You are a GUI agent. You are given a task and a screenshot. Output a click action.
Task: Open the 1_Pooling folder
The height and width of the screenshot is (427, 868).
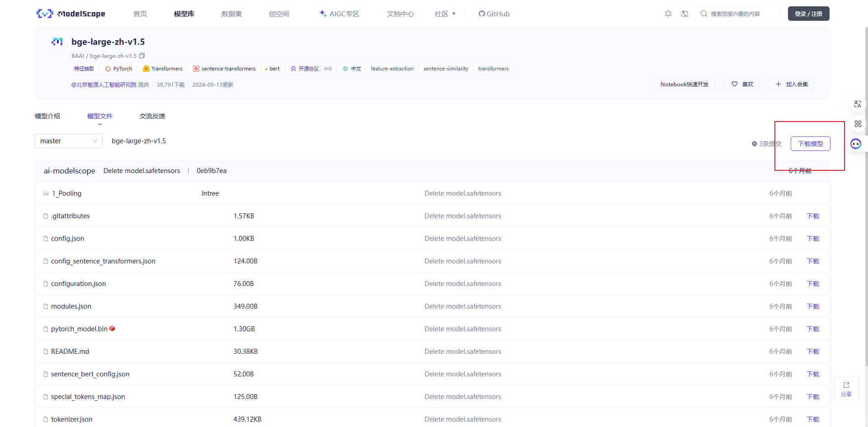66,193
